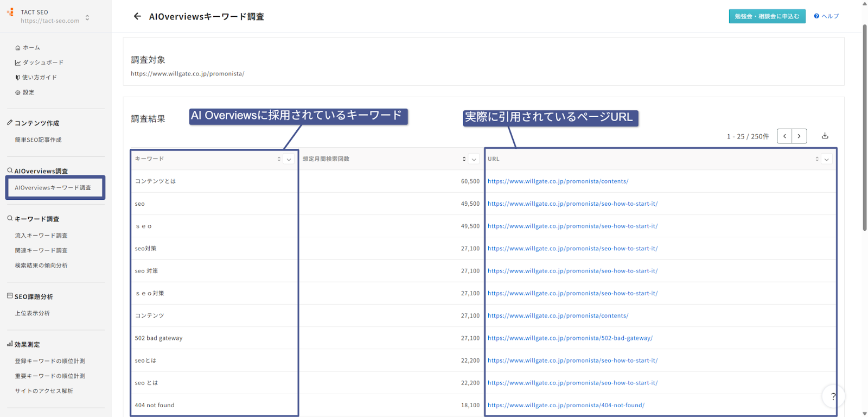Expand the keyword column filter chevron
This screenshot has height=417, width=868.
289,159
